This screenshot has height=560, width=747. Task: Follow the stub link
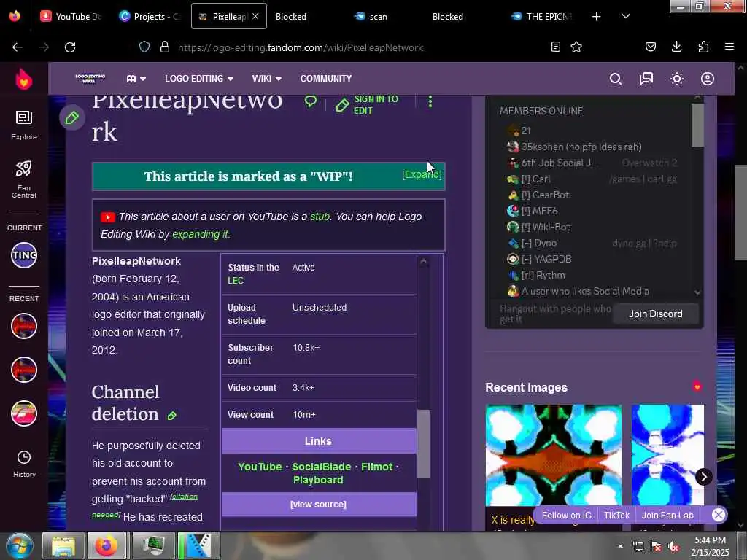[320, 217]
